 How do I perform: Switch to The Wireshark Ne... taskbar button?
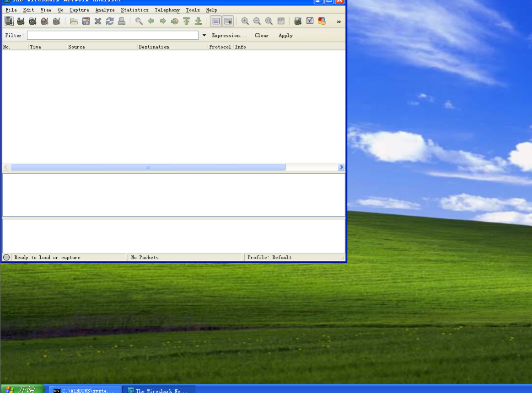coord(158,390)
